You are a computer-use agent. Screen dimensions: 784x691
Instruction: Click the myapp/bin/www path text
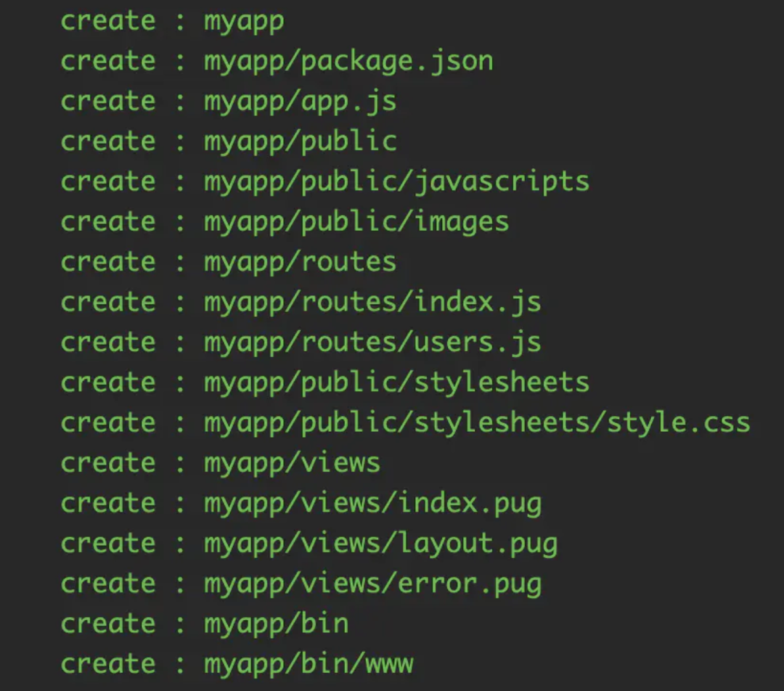point(308,663)
